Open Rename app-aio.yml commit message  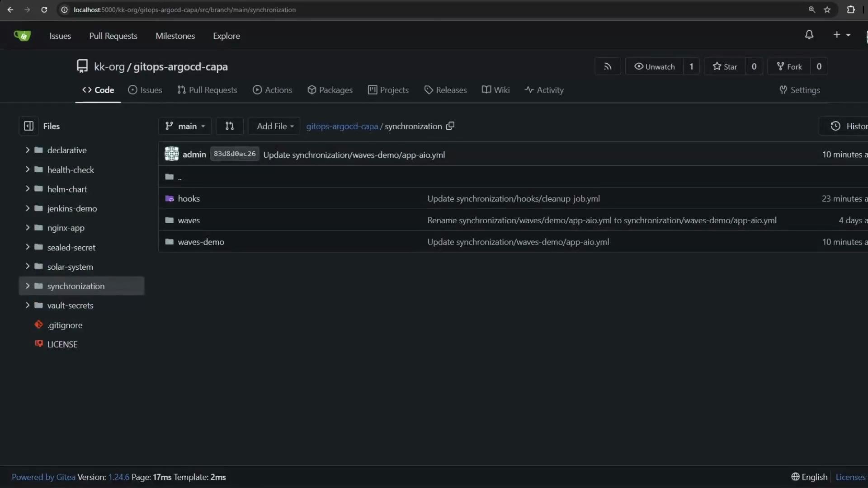(x=602, y=221)
